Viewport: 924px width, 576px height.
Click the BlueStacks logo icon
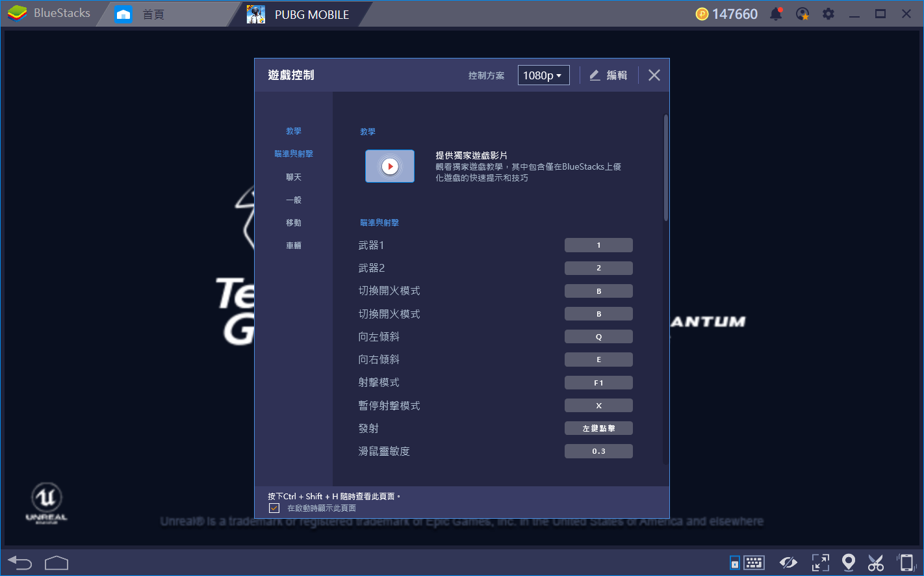click(x=17, y=13)
